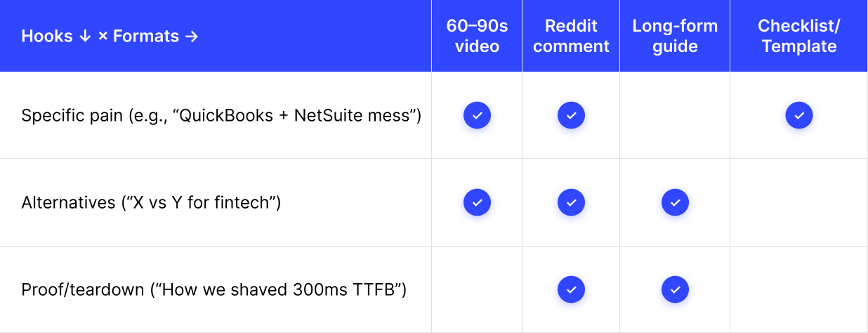This screenshot has width=868, height=333.
Task: Select the "60–90s video" column header
Action: pyautogui.click(x=477, y=37)
